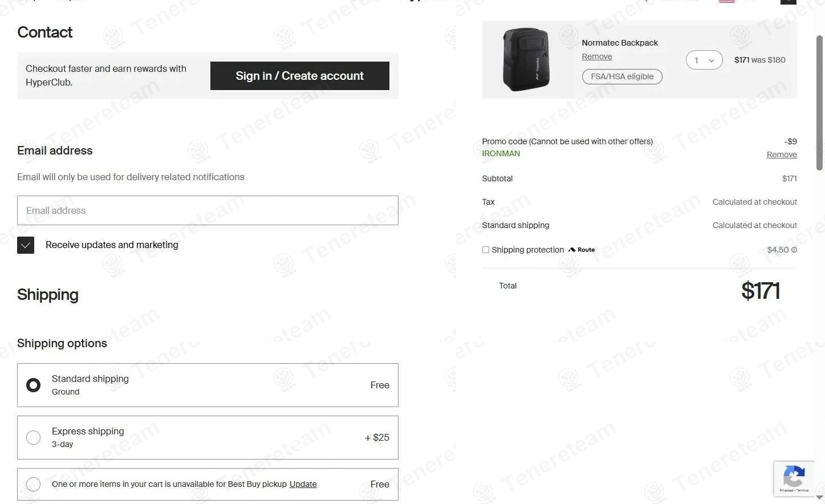This screenshot has width=825, height=504.
Task: Click the info icon next to $4.50
Action: point(794,250)
